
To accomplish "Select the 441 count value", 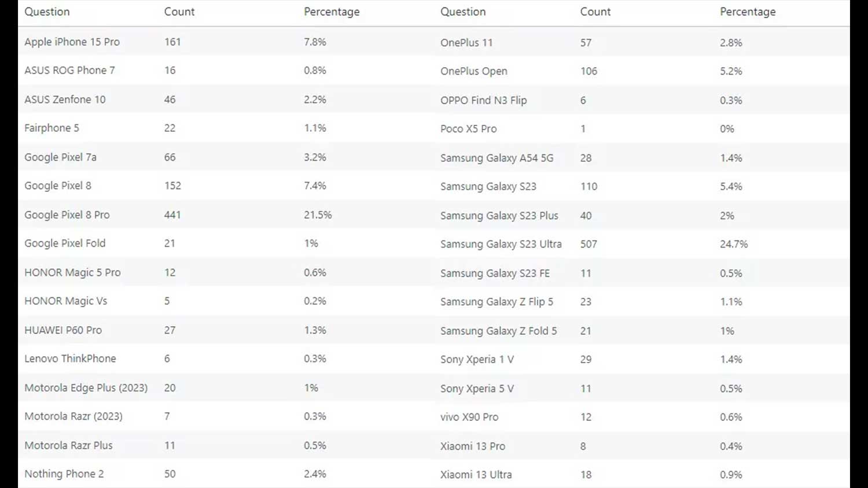I will click(172, 215).
